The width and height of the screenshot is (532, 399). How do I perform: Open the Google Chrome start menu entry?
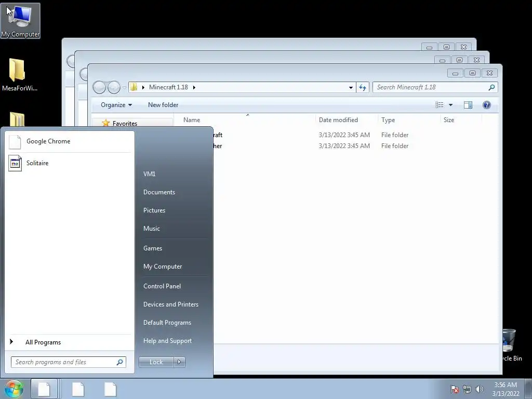(x=70, y=141)
